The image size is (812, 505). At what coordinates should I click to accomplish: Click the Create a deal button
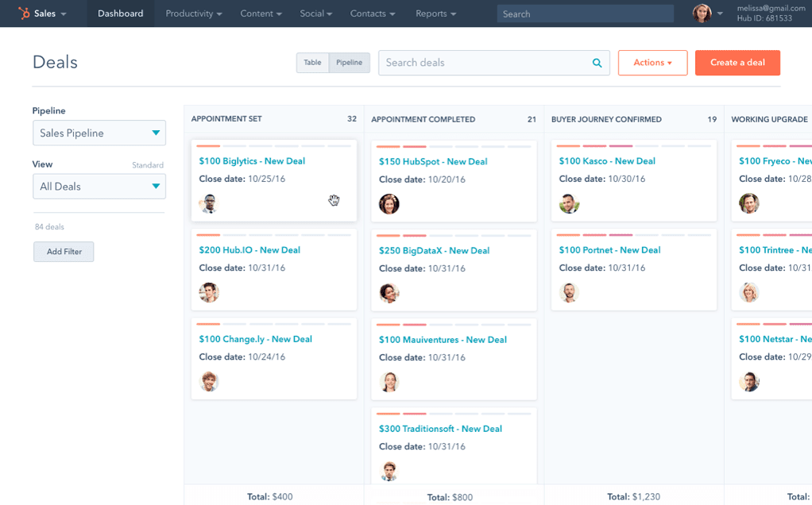(x=737, y=63)
